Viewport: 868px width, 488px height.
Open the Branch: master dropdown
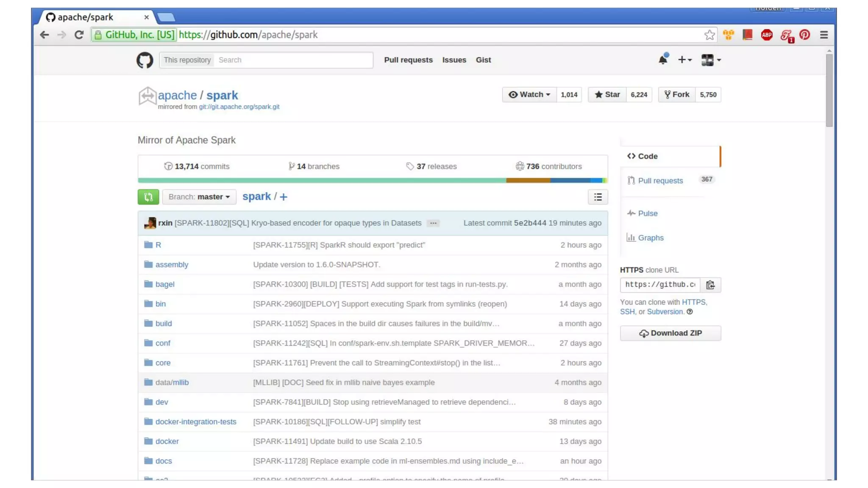tap(199, 197)
